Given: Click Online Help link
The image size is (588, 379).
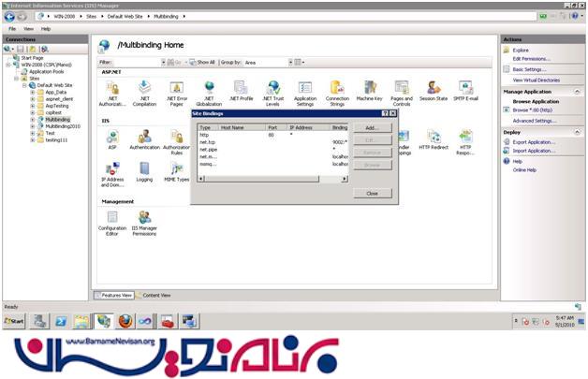Looking at the screenshot, I should point(524,170).
